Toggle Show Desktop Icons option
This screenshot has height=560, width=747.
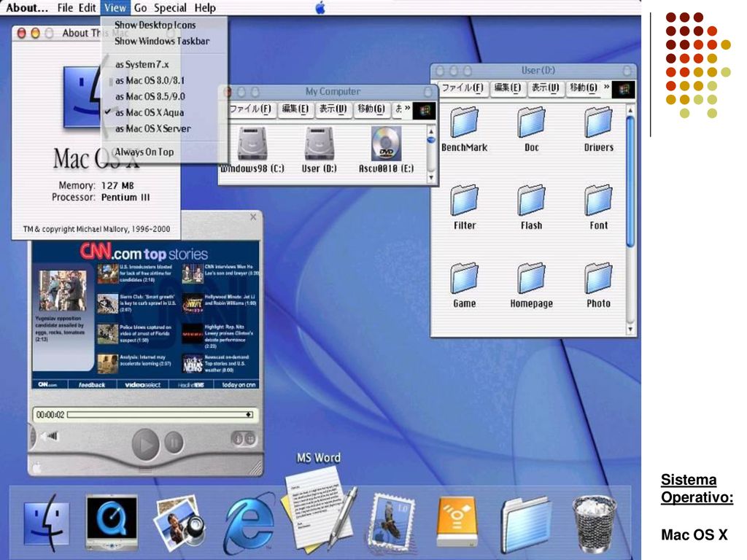click(155, 25)
